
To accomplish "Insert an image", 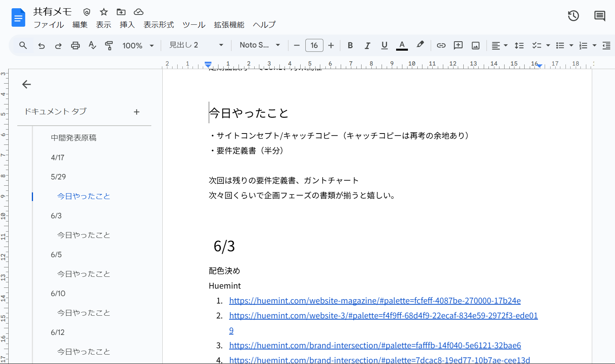I will (475, 46).
